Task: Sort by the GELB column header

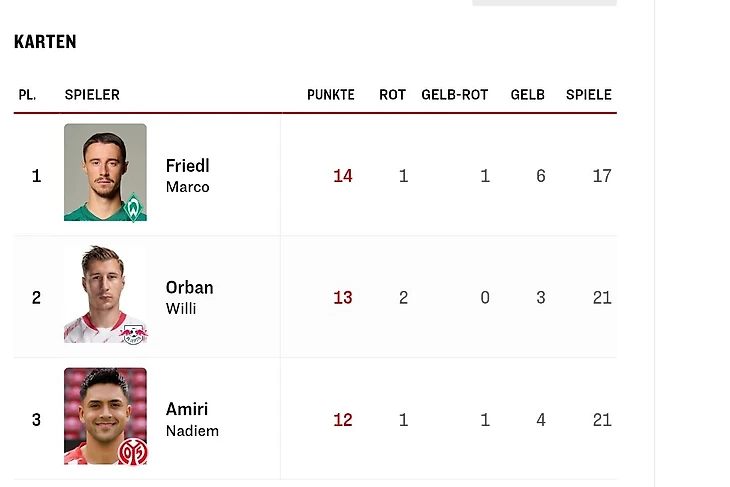Action: coord(528,95)
